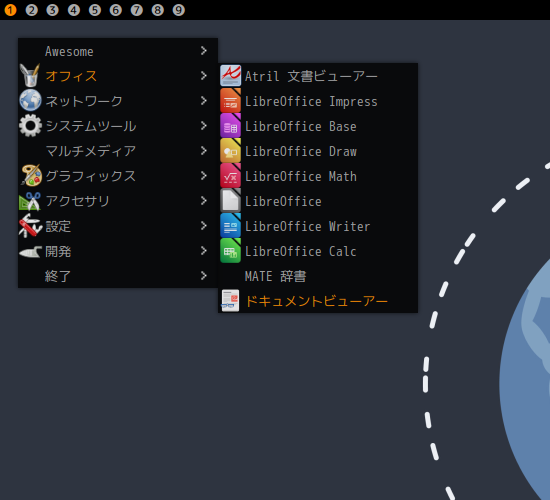Switch to workspace tag 8
This screenshot has height=500, width=550.
(157, 10)
